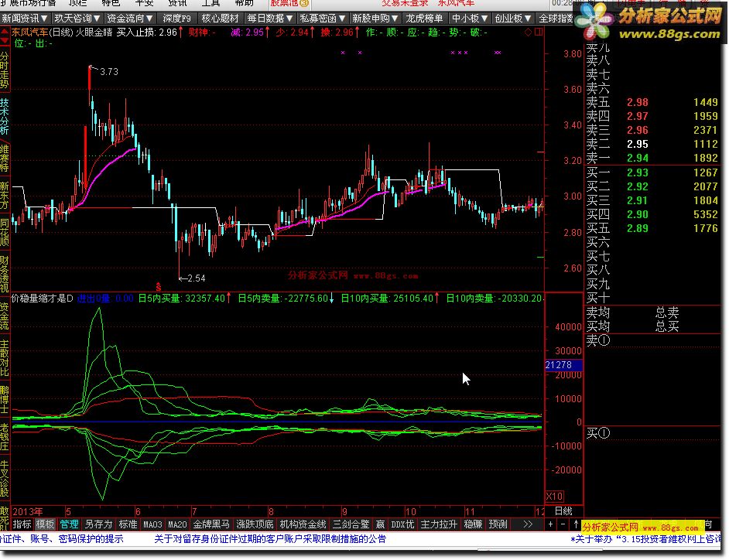This screenshot has height=560, width=729.
Task: Click the red window-layout icon atop chart
Action: pos(539,32)
